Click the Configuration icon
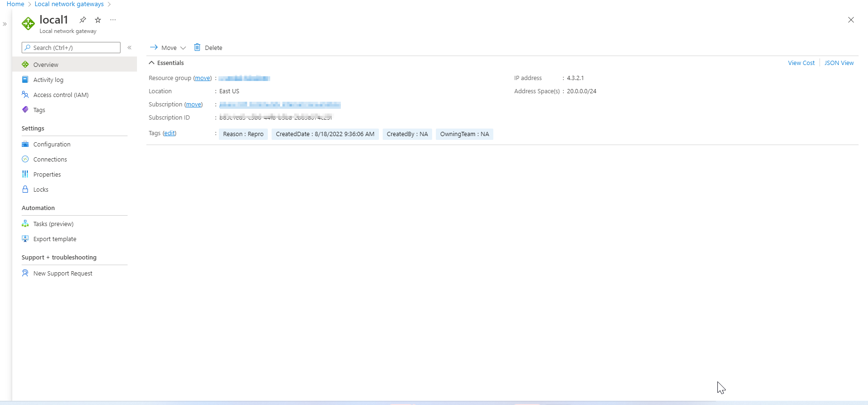Image resolution: width=868 pixels, height=405 pixels. pyautogui.click(x=25, y=144)
